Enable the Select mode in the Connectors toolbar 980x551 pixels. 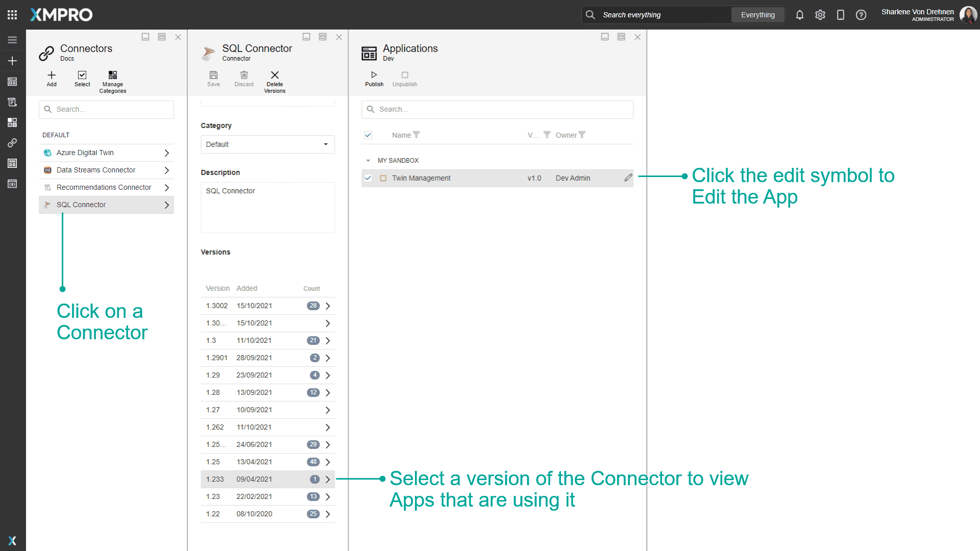[82, 78]
